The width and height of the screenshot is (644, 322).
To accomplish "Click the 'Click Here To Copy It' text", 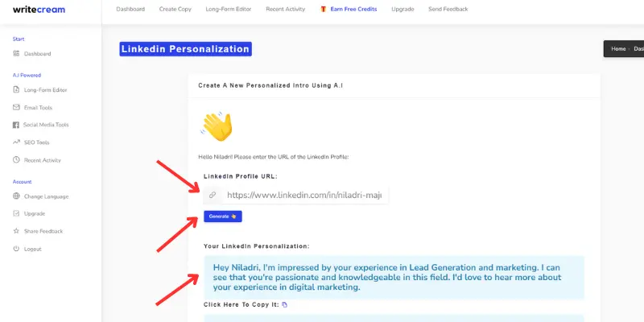I will tap(242, 305).
